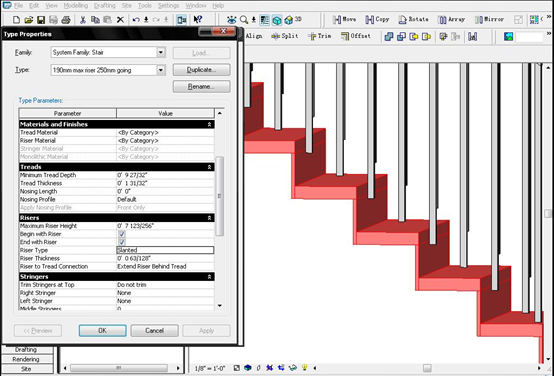Click the Save icon in toolbar
The height and width of the screenshot is (376, 554).
coord(41,20)
